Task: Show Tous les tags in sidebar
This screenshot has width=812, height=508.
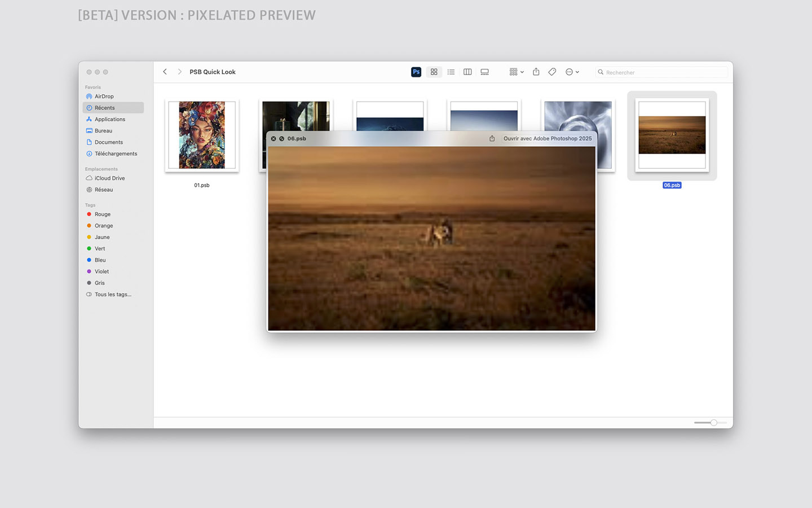Action: pyautogui.click(x=113, y=294)
